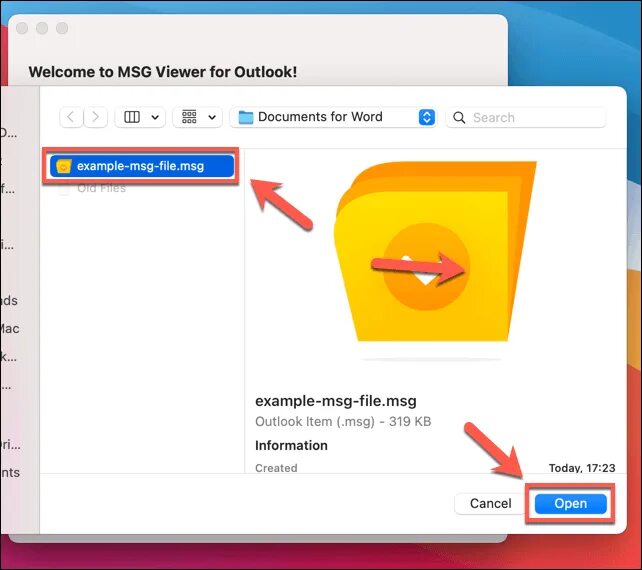Viewport: 642px width, 570px height.
Task: Click the Today, 17:23 created value
Action: 582,468
